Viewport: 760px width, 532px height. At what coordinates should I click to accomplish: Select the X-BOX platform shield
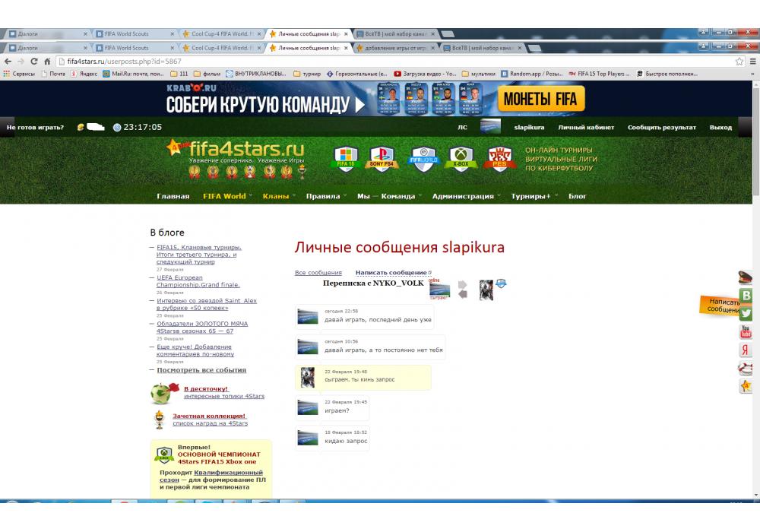(461, 159)
